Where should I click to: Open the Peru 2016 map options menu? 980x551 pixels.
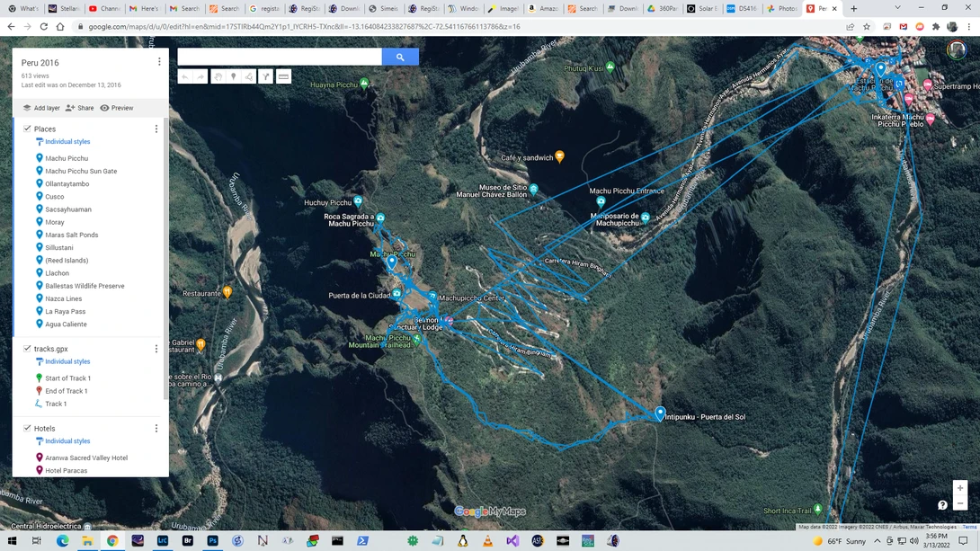(x=159, y=62)
